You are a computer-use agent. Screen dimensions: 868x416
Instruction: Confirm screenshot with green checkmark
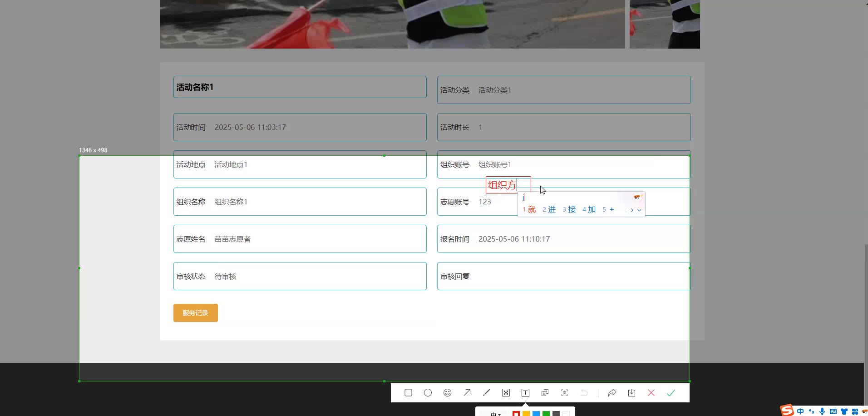click(671, 393)
